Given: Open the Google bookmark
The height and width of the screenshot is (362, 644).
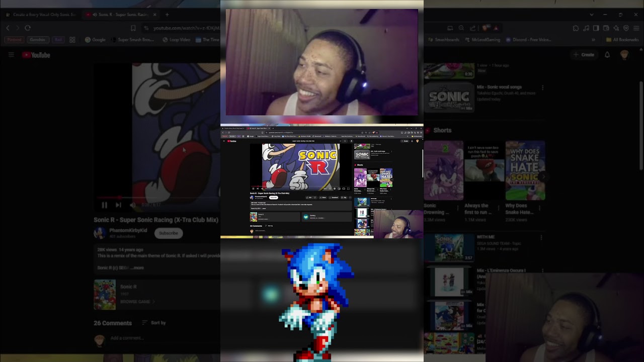Looking at the screenshot, I should 95,40.
